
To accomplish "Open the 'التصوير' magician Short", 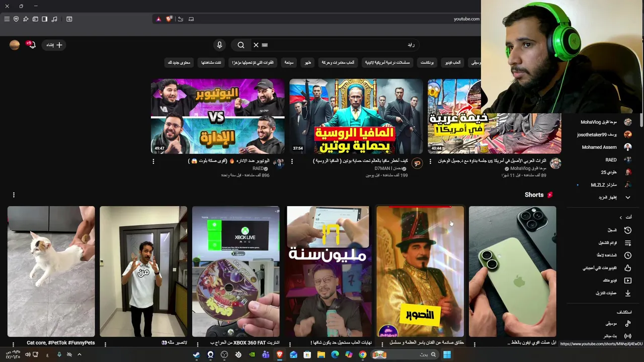I will click(x=420, y=271).
